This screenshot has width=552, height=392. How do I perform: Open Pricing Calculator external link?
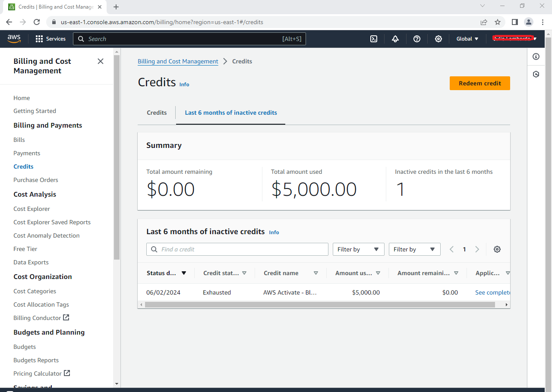point(42,373)
